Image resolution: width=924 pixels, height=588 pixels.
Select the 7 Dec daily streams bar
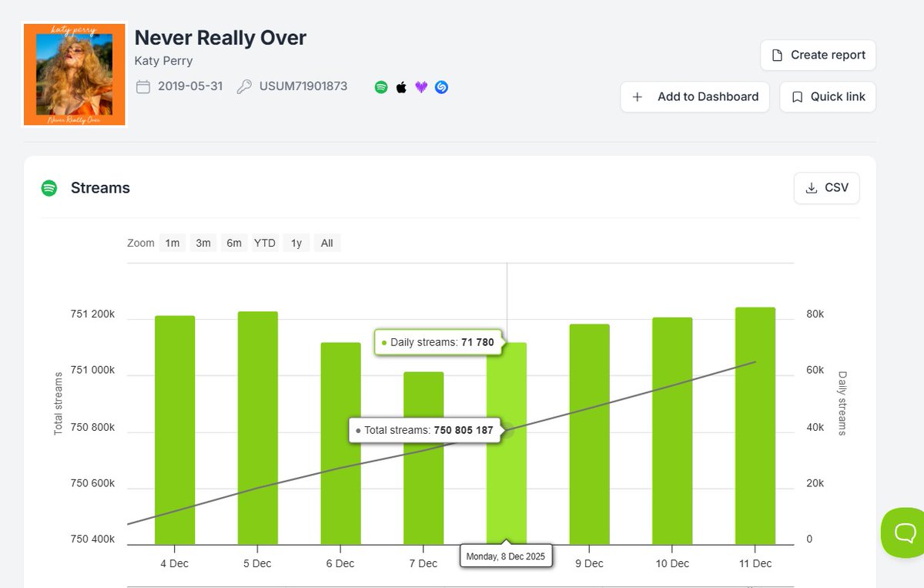coord(423,459)
